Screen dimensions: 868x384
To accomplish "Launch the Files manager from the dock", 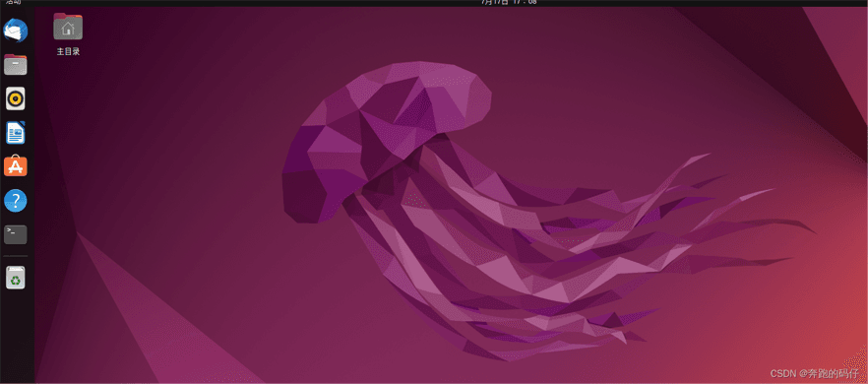I will click(x=16, y=65).
